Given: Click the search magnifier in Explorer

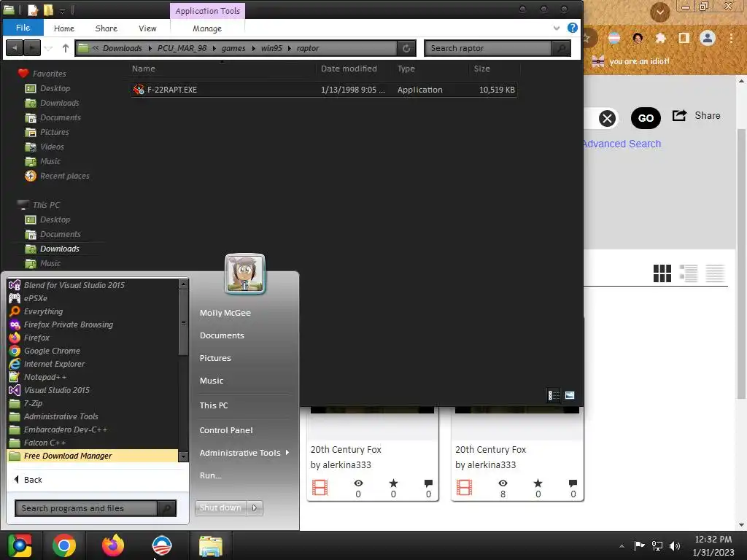Looking at the screenshot, I should coord(561,48).
